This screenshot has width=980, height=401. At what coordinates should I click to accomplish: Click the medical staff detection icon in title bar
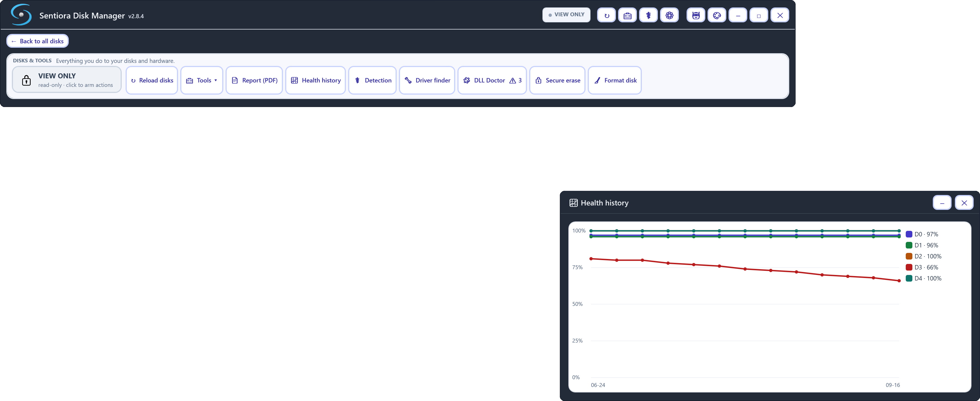point(648,16)
